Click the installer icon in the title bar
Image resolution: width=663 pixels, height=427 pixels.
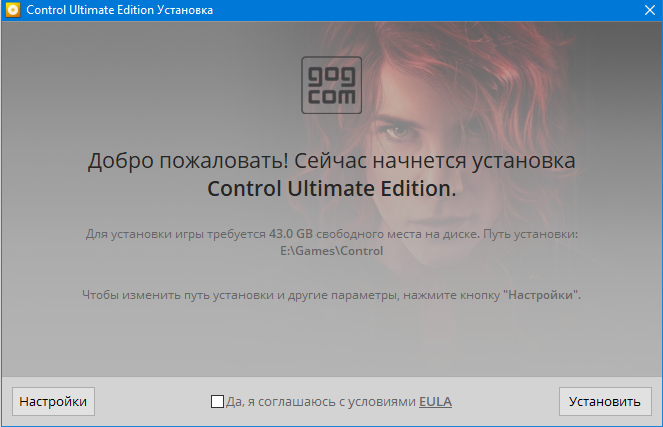pos(13,10)
